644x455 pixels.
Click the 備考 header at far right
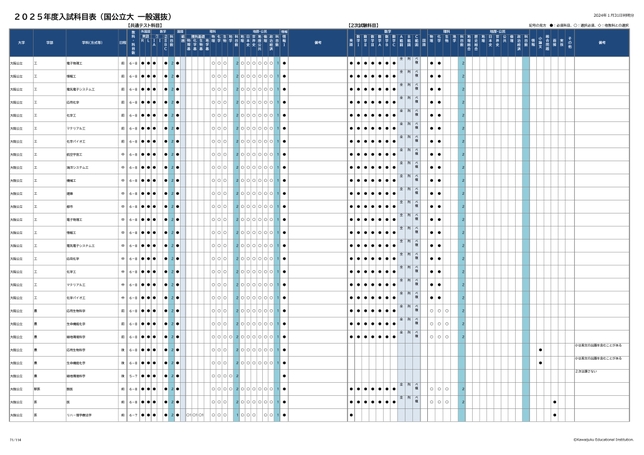(602, 42)
